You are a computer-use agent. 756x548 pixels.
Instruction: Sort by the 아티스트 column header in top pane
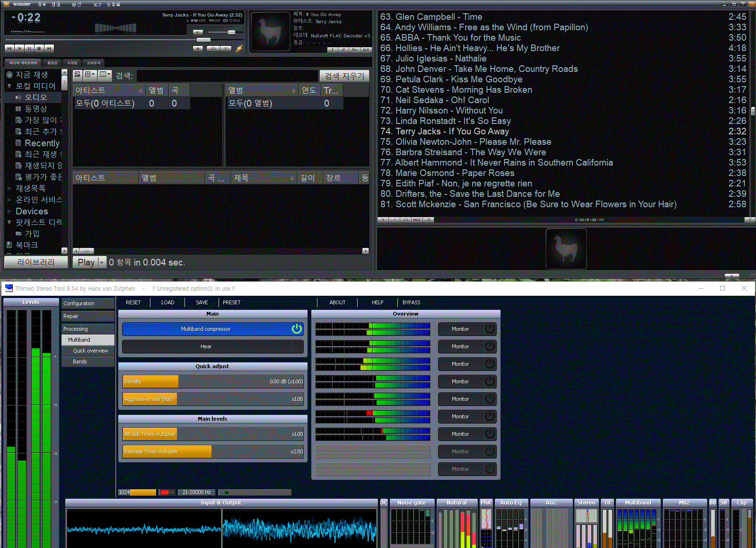pyautogui.click(x=109, y=90)
